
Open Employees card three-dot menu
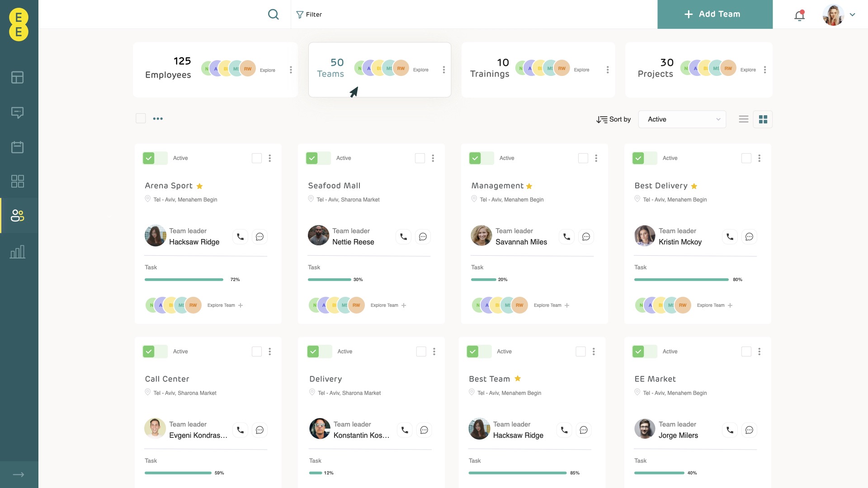291,70
